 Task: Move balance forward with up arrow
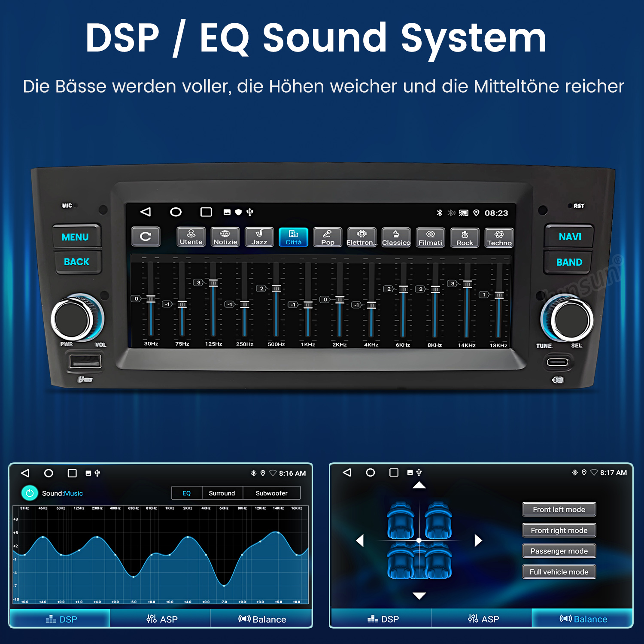pos(419,485)
